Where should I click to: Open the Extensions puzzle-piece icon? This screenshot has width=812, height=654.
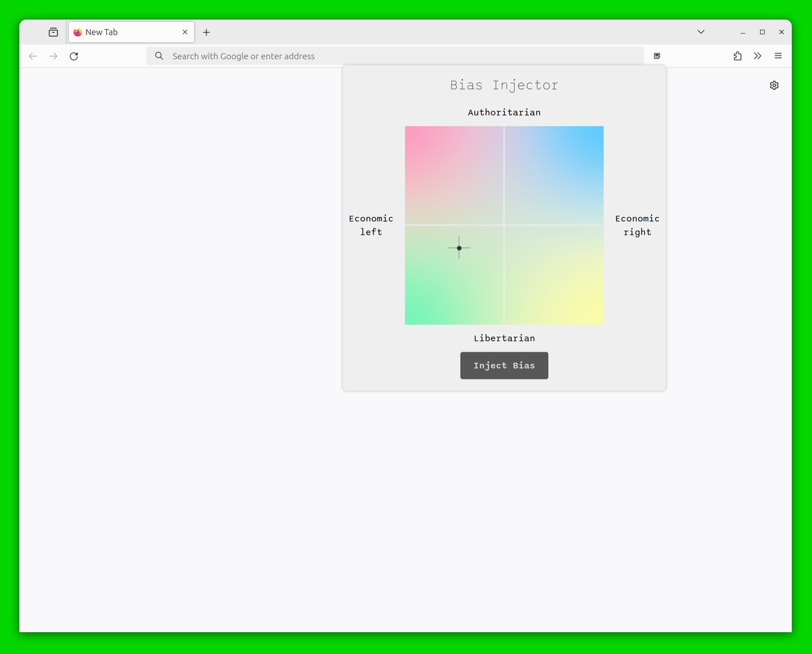point(738,56)
